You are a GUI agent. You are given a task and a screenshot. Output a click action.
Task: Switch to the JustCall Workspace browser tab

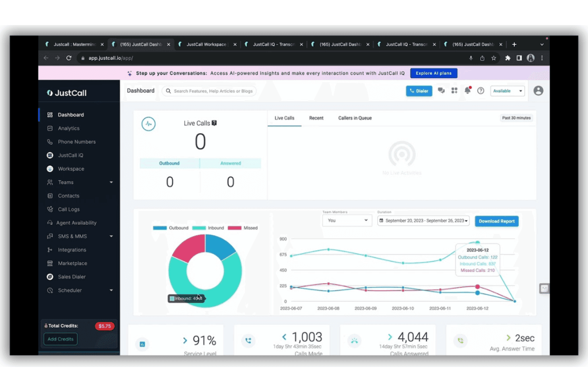pos(207,44)
